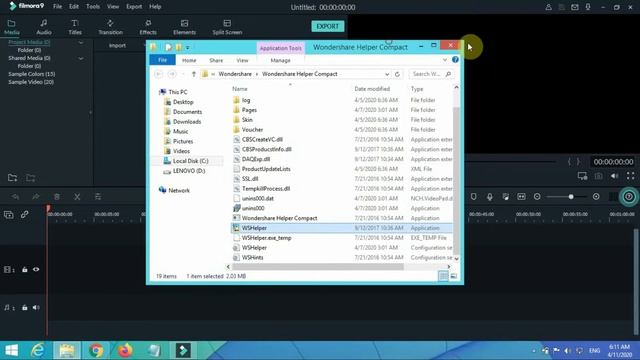Open the Edit menu in Filmora
Viewport: 640px width, 360px height.
[x=74, y=7]
